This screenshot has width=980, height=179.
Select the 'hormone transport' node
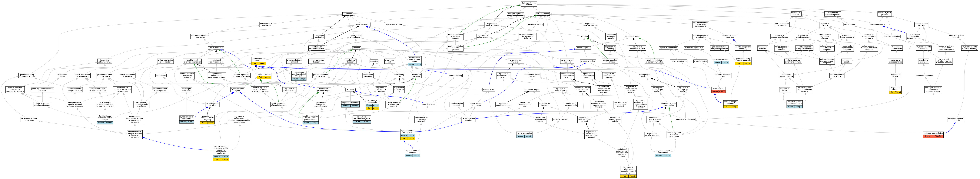click(x=560, y=119)
